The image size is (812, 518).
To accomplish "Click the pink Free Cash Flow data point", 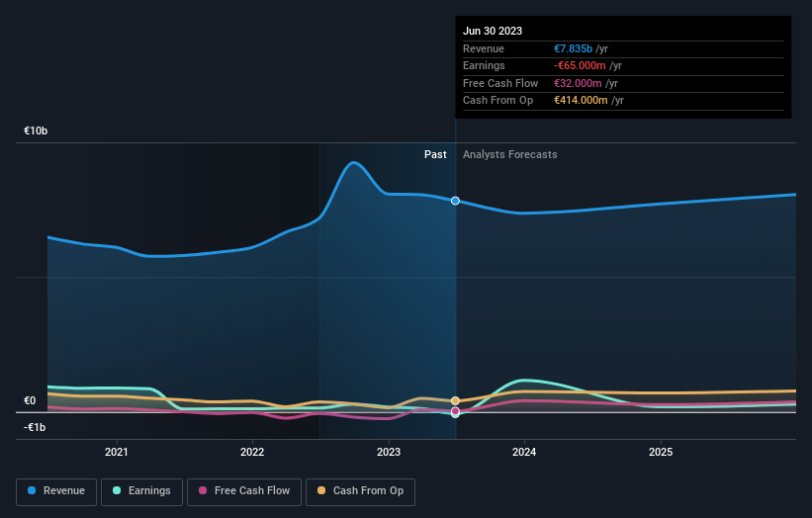I will pyautogui.click(x=455, y=411).
